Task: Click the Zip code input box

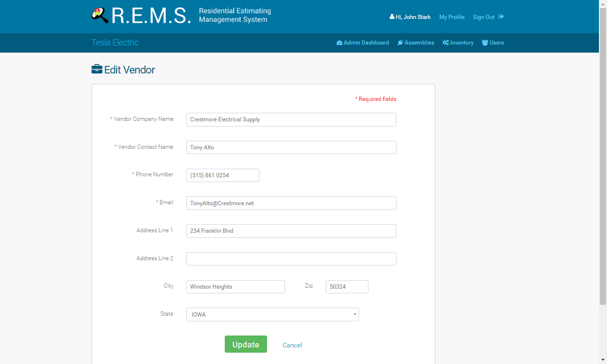Action: [347, 287]
